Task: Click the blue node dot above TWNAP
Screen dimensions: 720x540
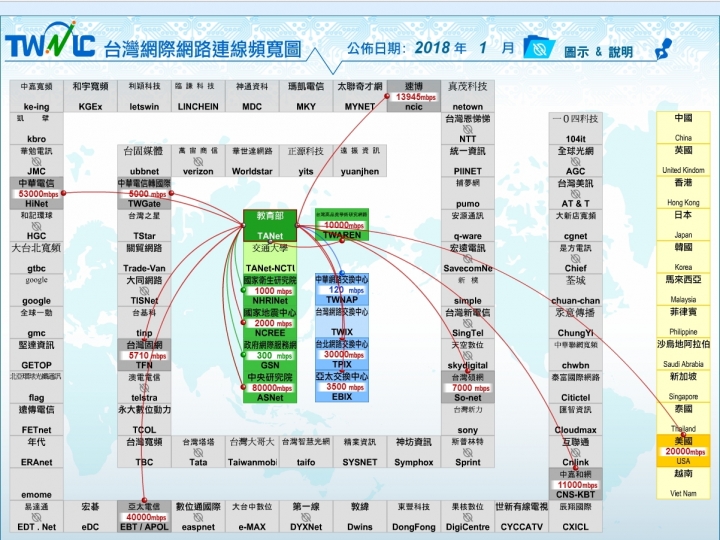Action: click(x=342, y=274)
